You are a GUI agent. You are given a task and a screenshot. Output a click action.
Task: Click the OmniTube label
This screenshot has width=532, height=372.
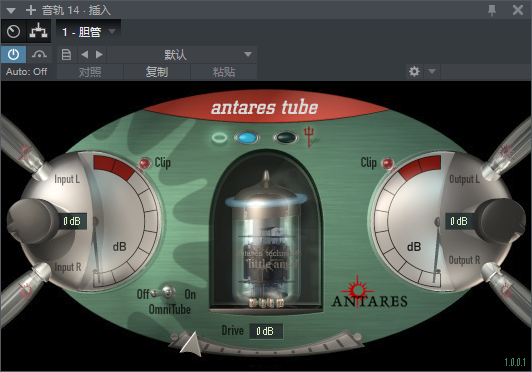pos(170,309)
